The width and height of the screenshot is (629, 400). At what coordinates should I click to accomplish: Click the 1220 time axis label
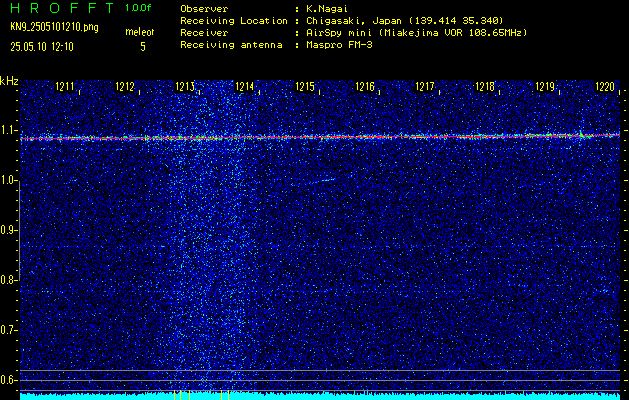605,86
